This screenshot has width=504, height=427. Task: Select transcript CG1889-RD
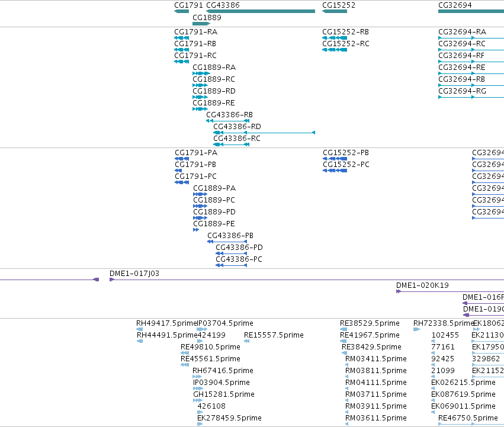click(214, 91)
